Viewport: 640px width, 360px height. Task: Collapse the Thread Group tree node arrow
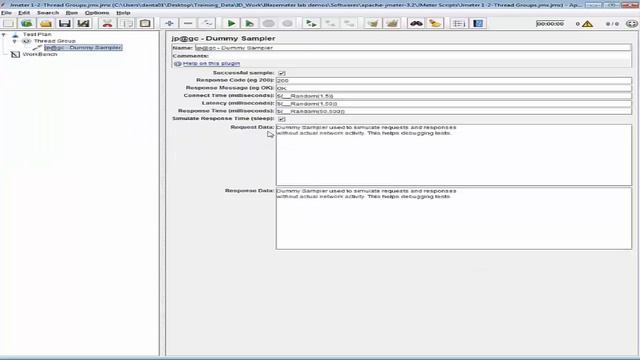[x=15, y=41]
